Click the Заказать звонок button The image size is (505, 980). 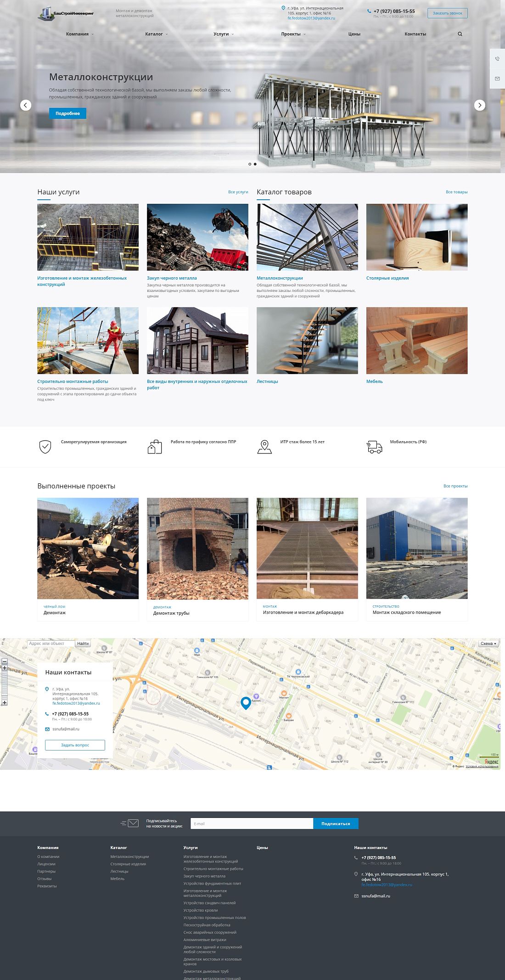point(448,13)
